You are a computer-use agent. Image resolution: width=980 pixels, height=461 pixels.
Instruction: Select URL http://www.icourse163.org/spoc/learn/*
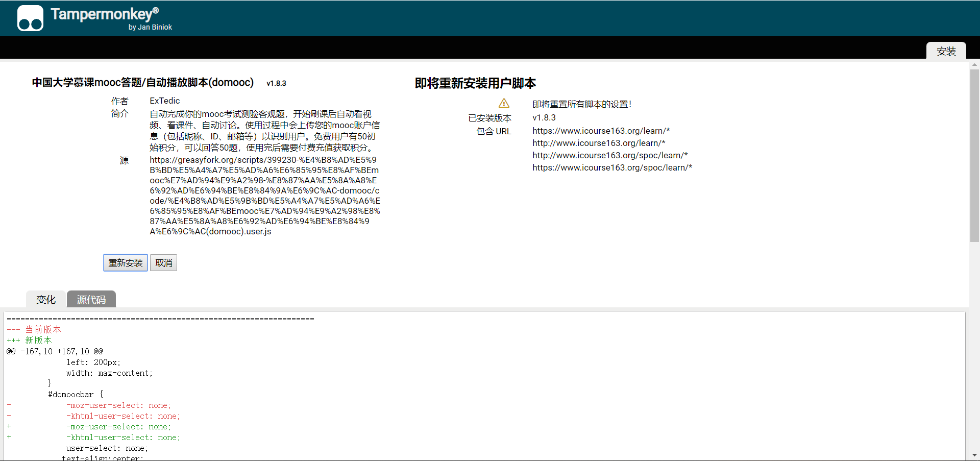pyautogui.click(x=610, y=155)
